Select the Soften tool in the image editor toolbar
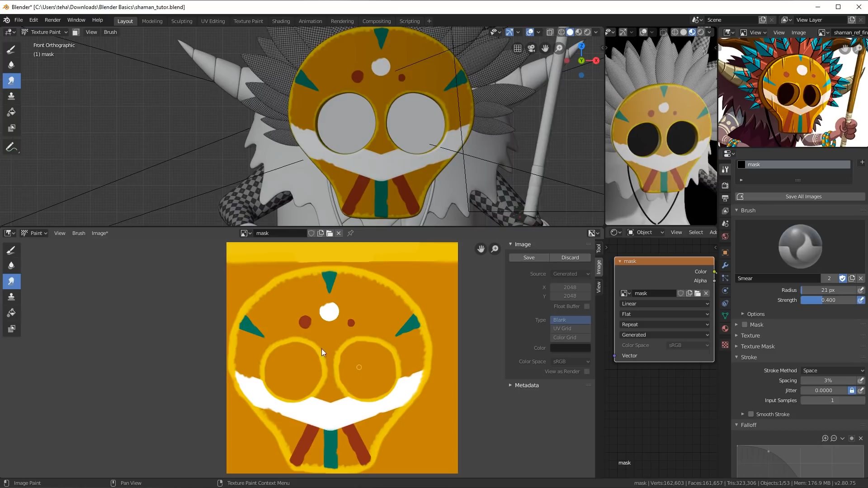 [11, 266]
